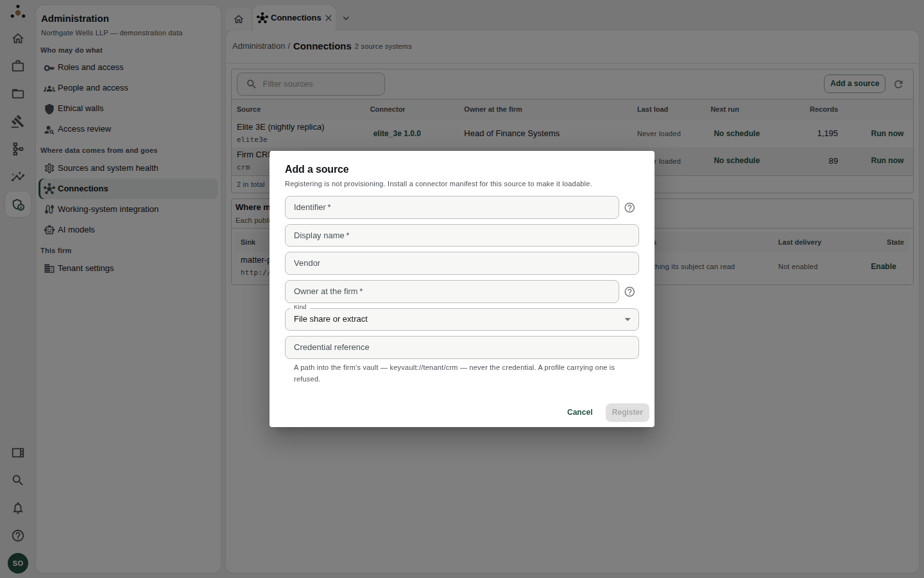
Task: Select Connections in the sidebar
Action: click(x=128, y=189)
